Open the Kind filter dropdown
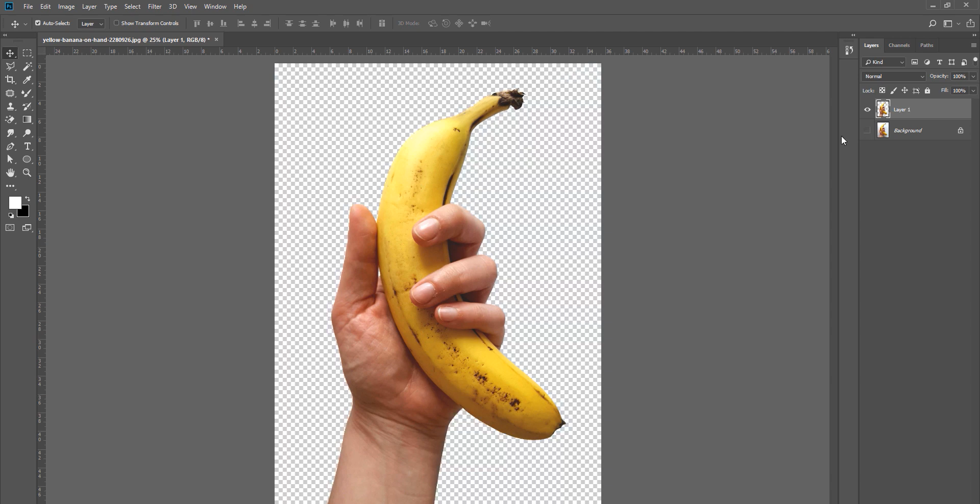This screenshot has width=980, height=504. (883, 62)
